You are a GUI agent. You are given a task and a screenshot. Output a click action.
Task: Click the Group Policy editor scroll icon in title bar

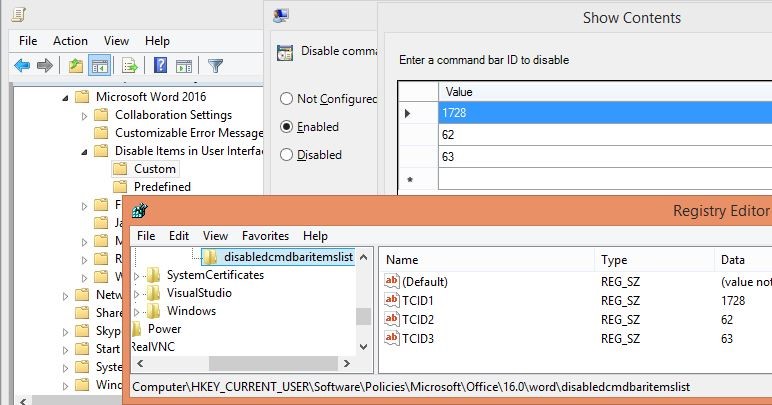coord(19,15)
